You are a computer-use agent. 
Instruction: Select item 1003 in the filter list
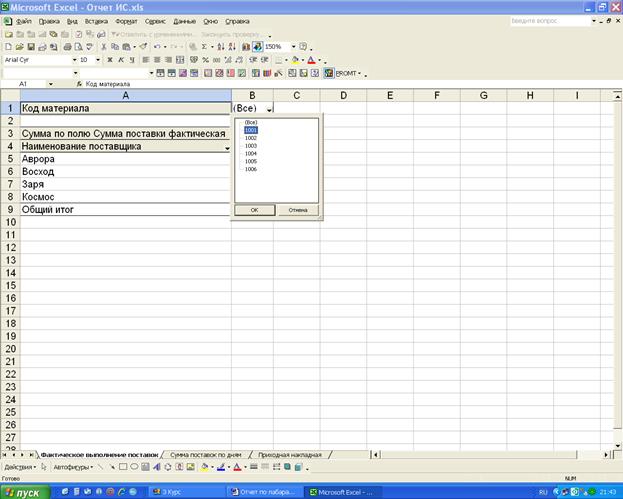250,145
